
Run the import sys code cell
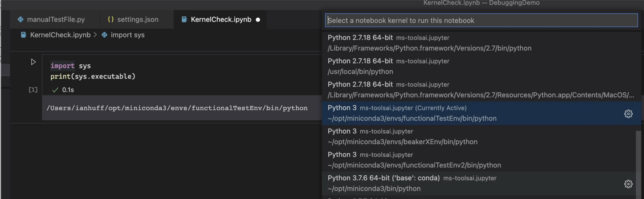[33, 62]
